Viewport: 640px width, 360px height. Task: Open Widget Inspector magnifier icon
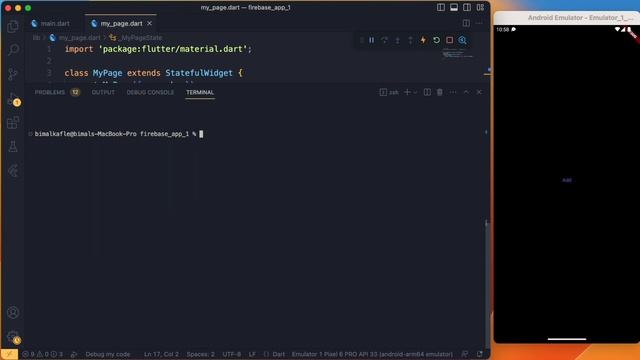pos(462,40)
